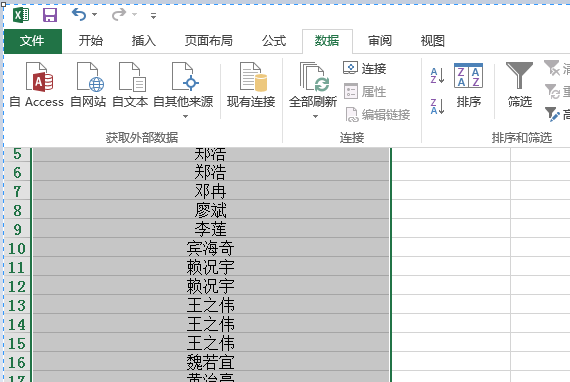Image resolution: width=570 pixels, height=382 pixels.
Task: Click cell 王之伟 in row 14
Action: click(x=211, y=324)
